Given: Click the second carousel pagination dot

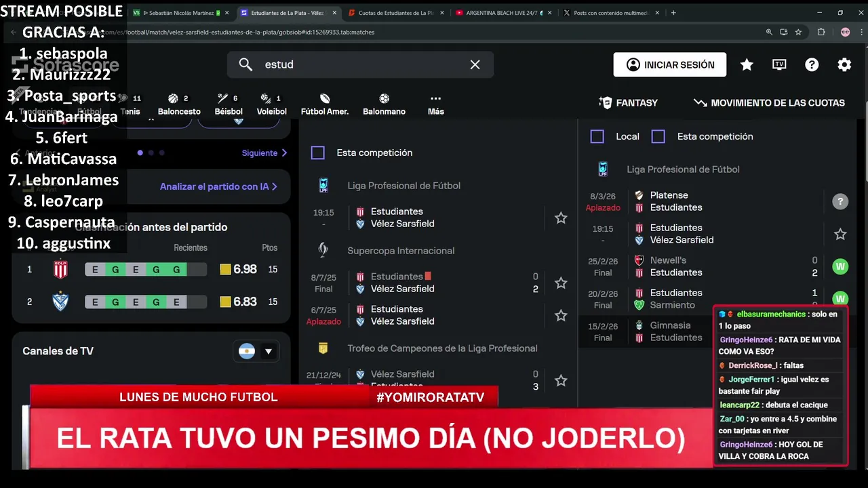Looking at the screenshot, I should pos(151,153).
